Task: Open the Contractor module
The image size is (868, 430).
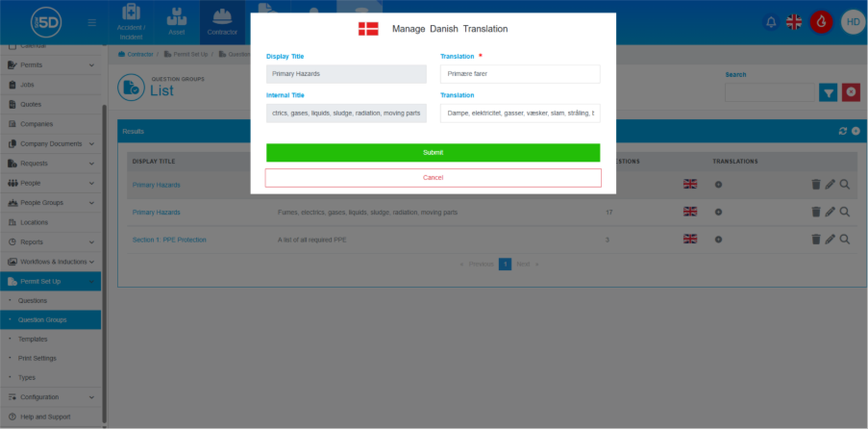Action: [x=223, y=22]
